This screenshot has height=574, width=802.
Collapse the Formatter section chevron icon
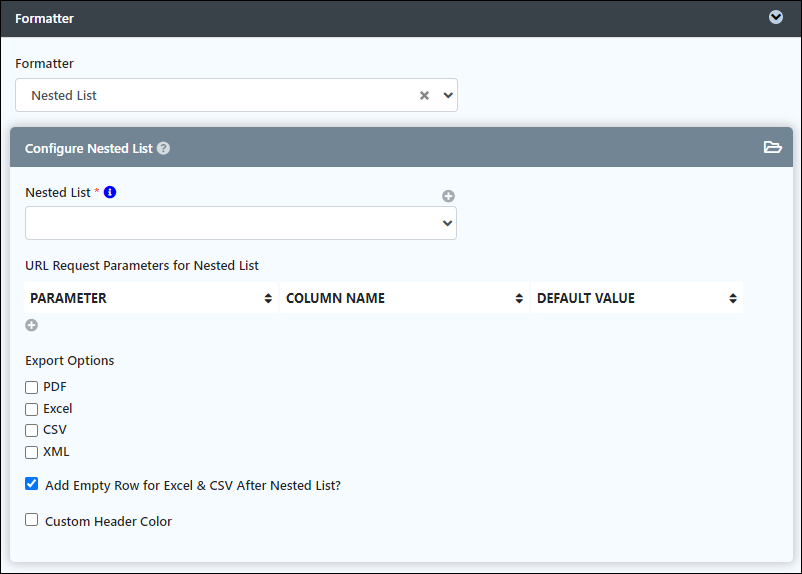click(x=775, y=17)
